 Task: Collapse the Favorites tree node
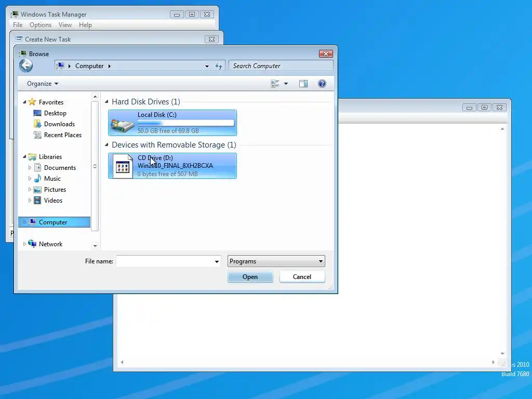coord(24,102)
